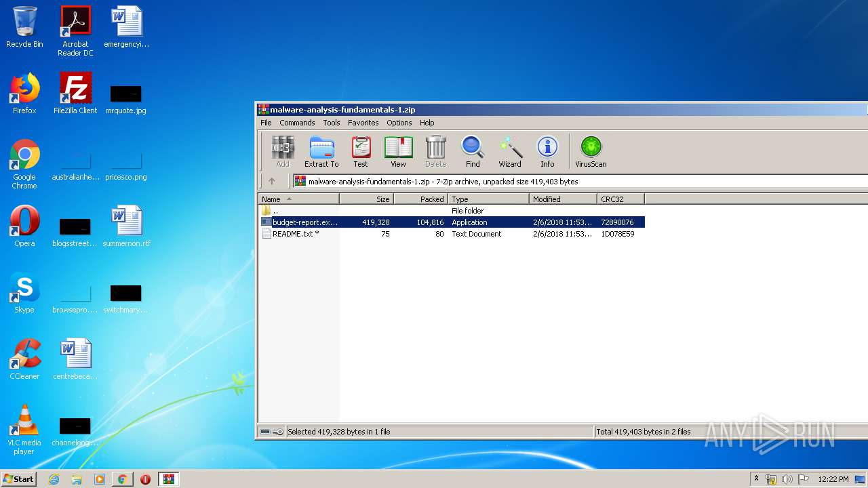Click the View file toolbar icon
The image size is (868, 488).
398,152
